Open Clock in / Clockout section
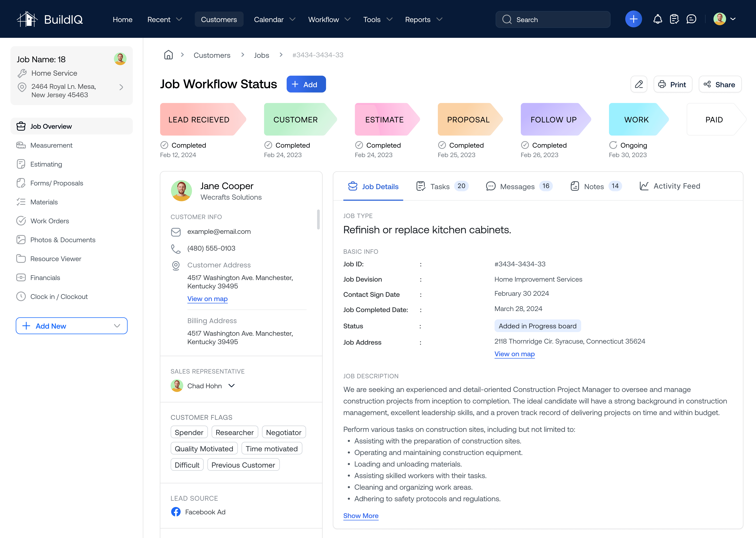 (x=59, y=296)
